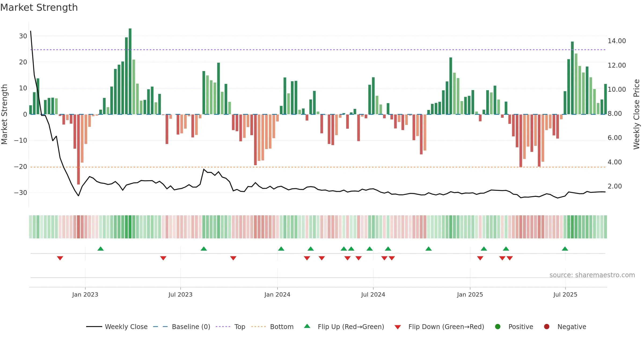Click the tallest green bar peaking above 30
644x362 pixels.
tap(130, 71)
